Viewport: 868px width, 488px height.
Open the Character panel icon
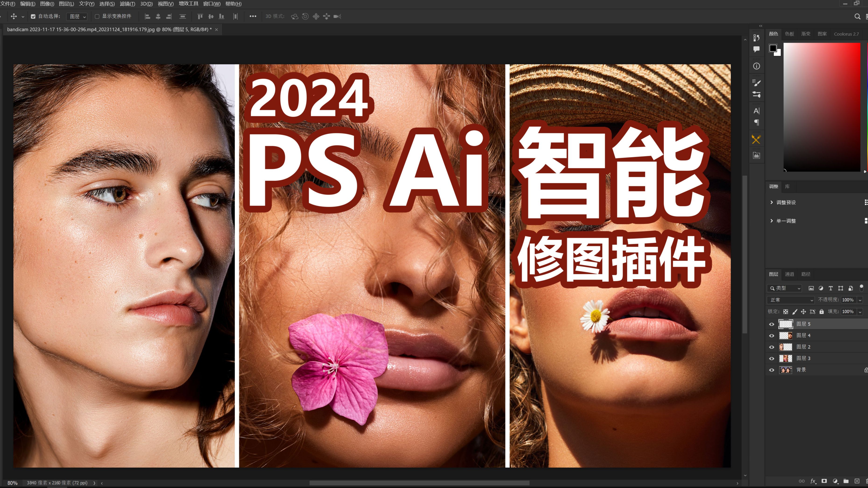point(756,111)
